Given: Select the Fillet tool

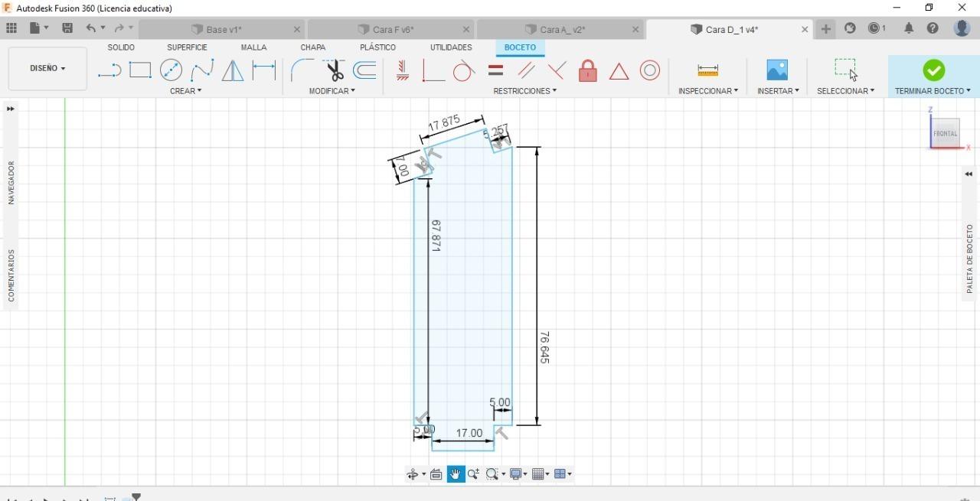Looking at the screenshot, I should click(x=302, y=70).
